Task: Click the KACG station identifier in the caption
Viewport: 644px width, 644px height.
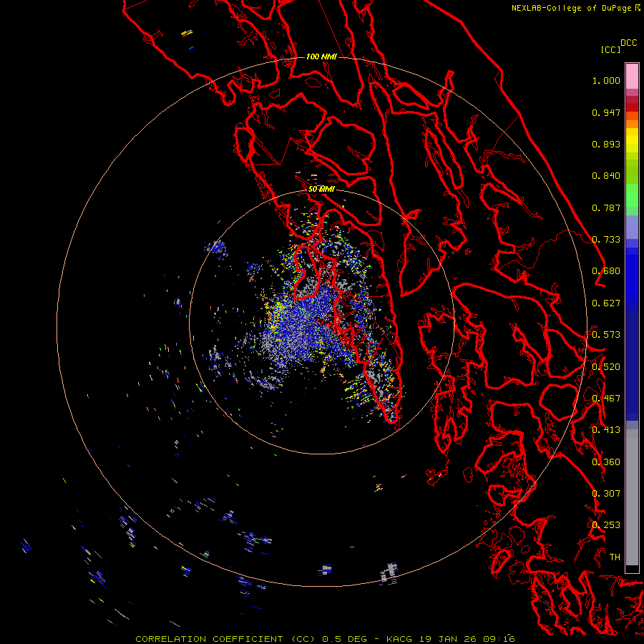Action: (x=399, y=639)
